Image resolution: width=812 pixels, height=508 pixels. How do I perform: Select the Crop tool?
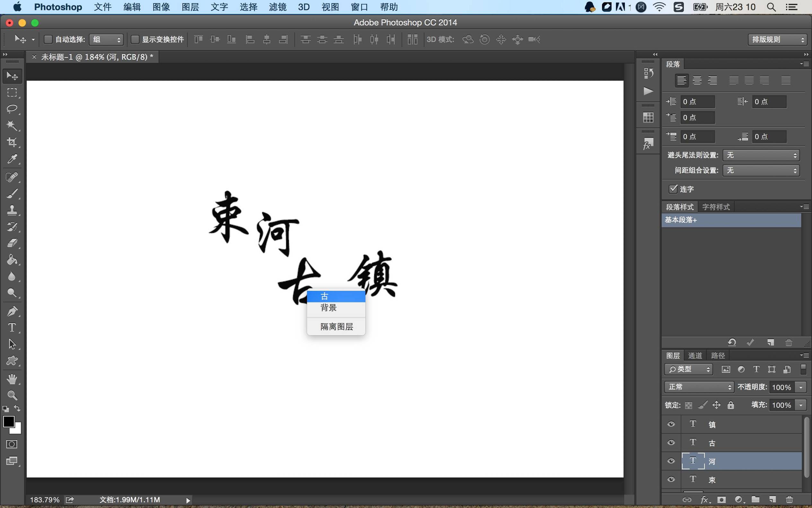[12, 142]
